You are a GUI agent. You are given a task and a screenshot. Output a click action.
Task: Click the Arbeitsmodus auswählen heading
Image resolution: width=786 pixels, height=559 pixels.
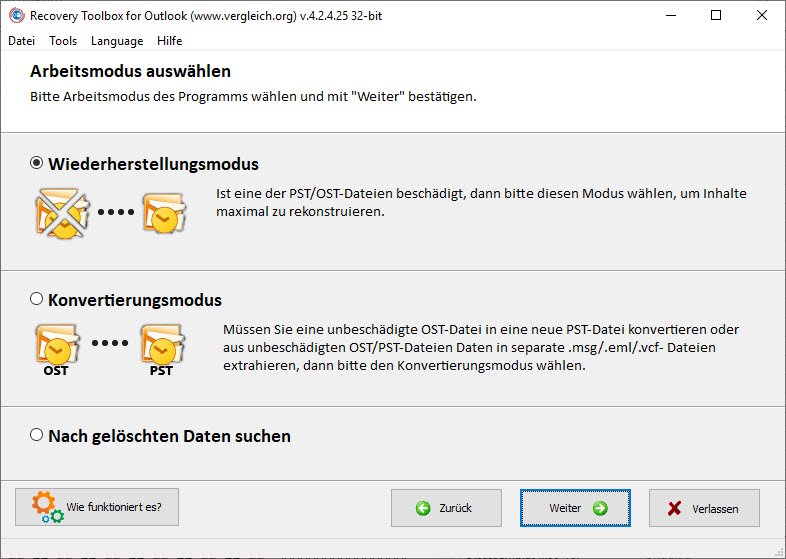130,71
